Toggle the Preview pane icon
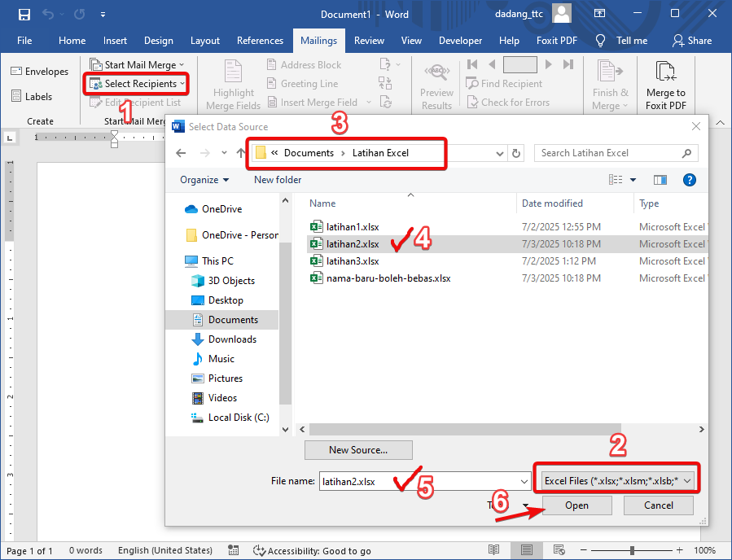Viewport: 732px width, 560px height. point(660,180)
